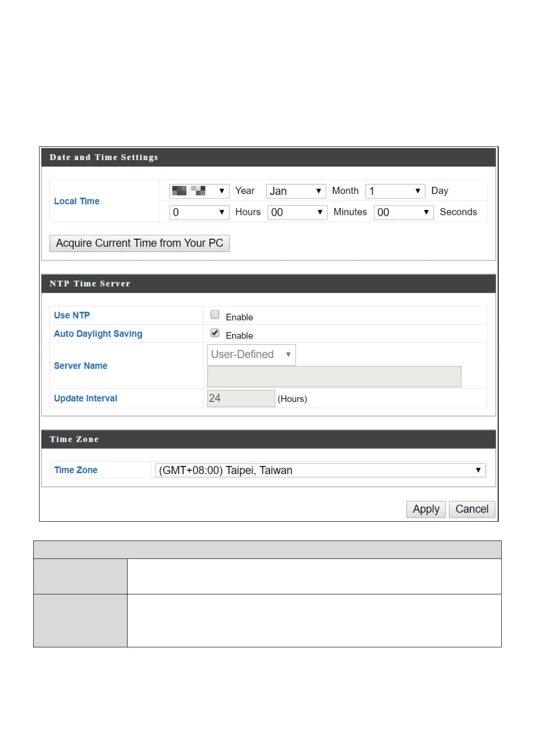Expand the Minutes dropdown
The width and height of the screenshot is (535, 756).
[297, 212]
